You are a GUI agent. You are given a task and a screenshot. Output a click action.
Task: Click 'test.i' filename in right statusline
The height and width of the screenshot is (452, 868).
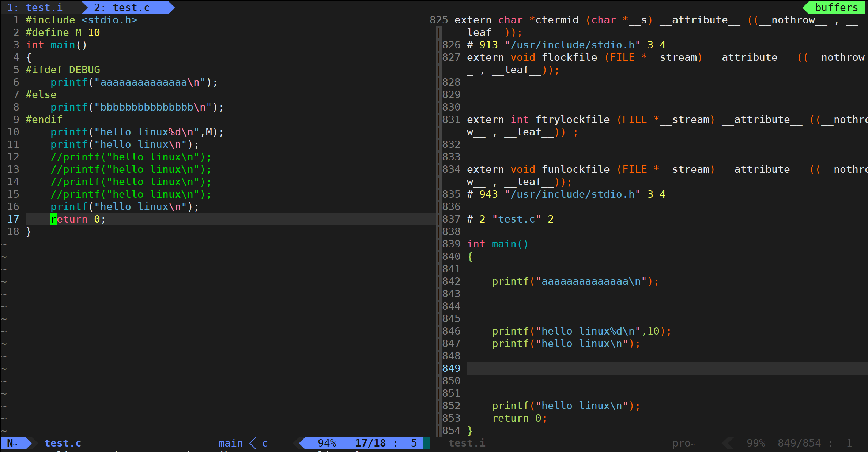click(x=467, y=443)
